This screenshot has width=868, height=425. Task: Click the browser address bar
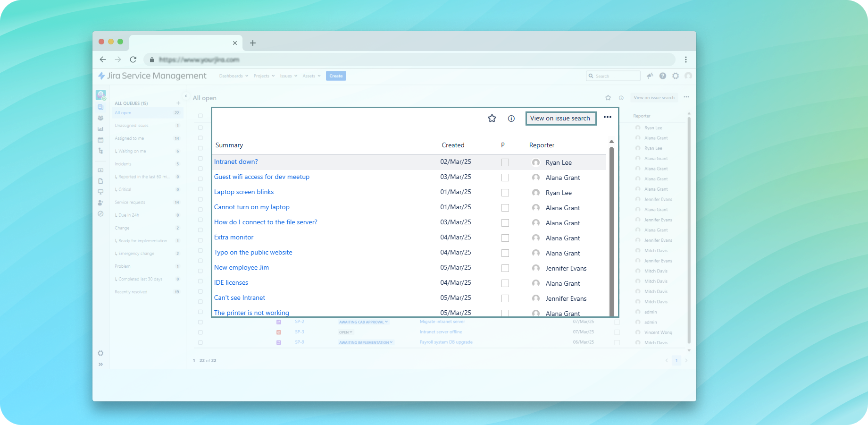coord(409,59)
